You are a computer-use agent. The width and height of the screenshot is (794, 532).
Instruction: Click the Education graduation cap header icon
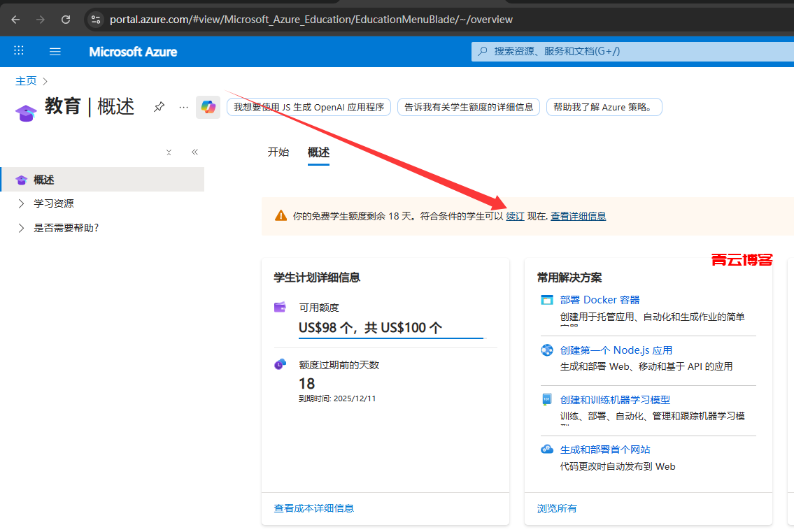tap(26, 113)
